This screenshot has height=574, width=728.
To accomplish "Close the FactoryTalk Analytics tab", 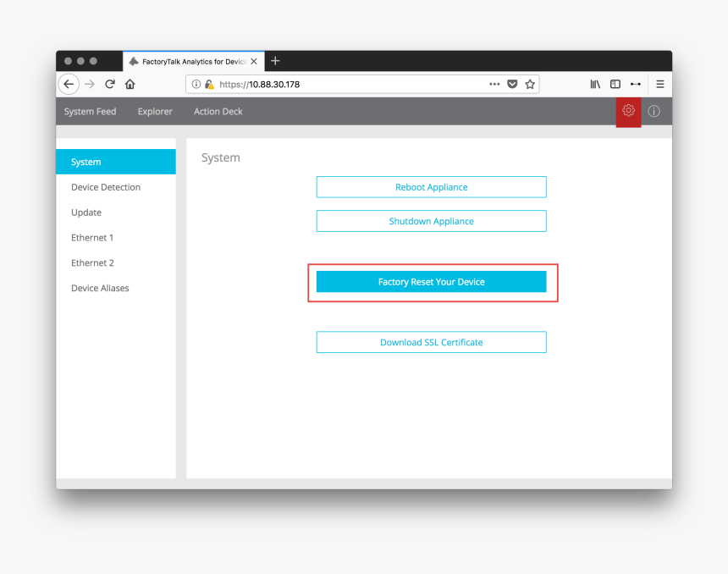I will [254, 61].
